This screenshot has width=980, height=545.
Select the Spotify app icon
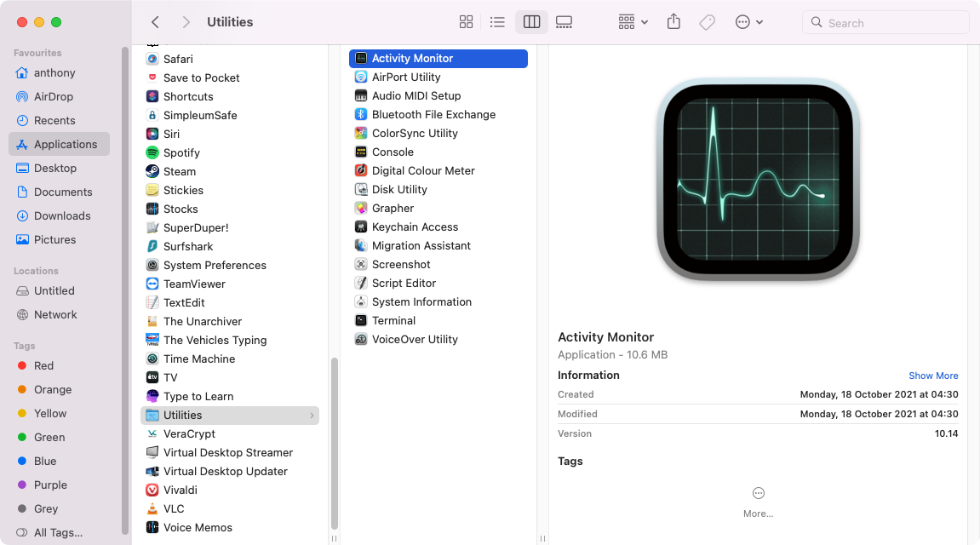[152, 152]
